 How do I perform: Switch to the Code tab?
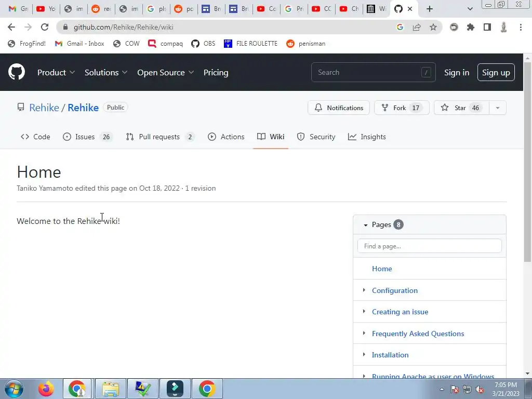click(x=35, y=137)
